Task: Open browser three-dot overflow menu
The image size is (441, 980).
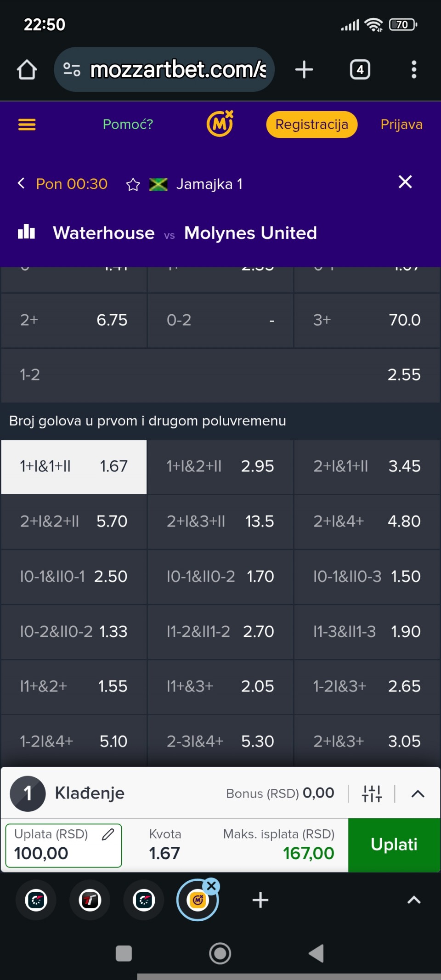Action: pos(414,70)
